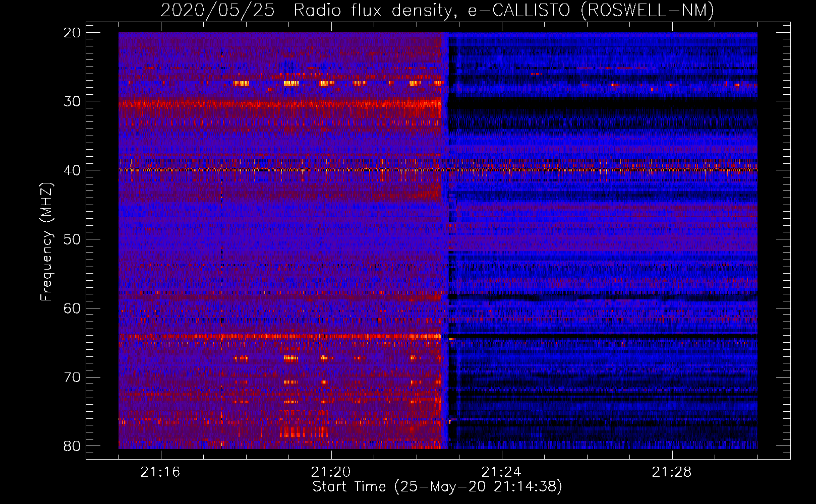Click the frequency tick label 50

(72, 239)
